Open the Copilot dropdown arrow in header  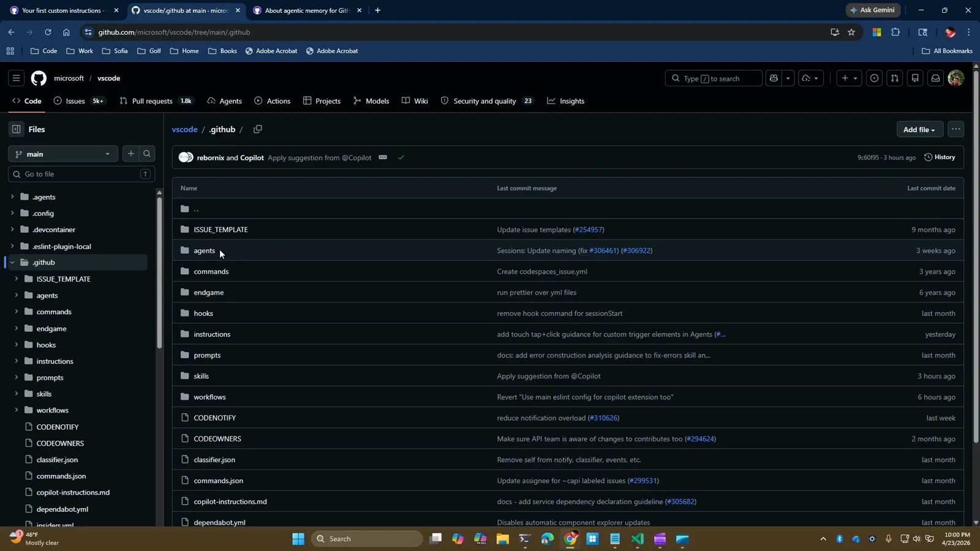[x=788, y=78]
